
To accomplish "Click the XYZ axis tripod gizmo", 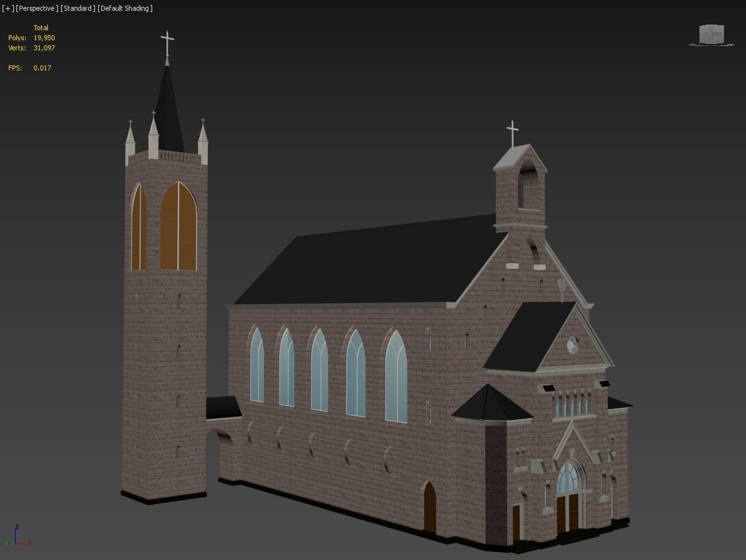I will click(x=18, y=535).
